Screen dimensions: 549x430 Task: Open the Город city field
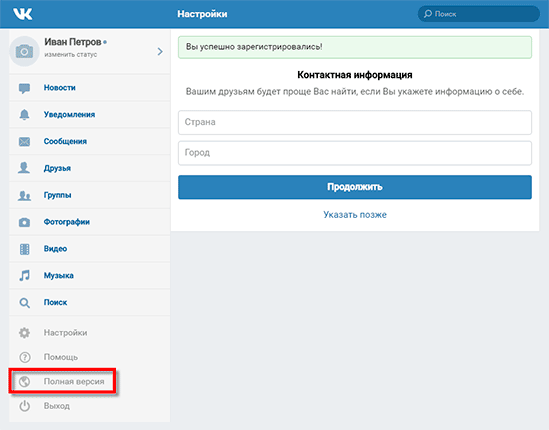point(355,153)
